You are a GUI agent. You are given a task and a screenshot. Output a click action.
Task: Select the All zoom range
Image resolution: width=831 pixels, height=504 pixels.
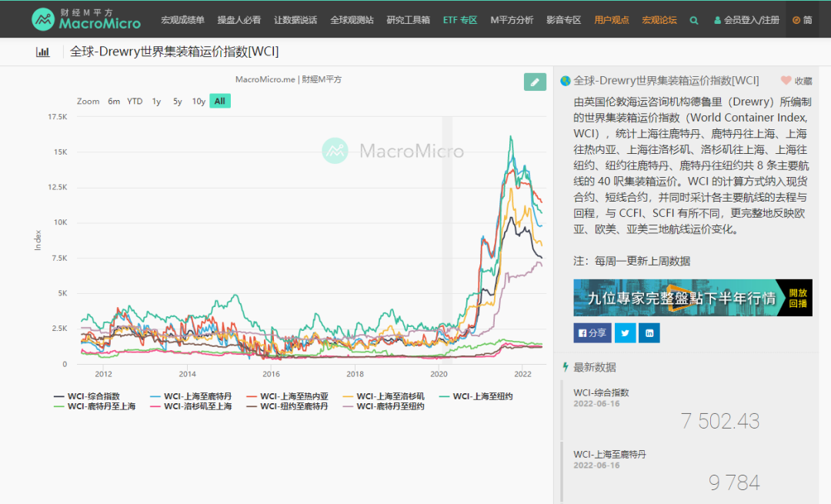pos(220,101)
